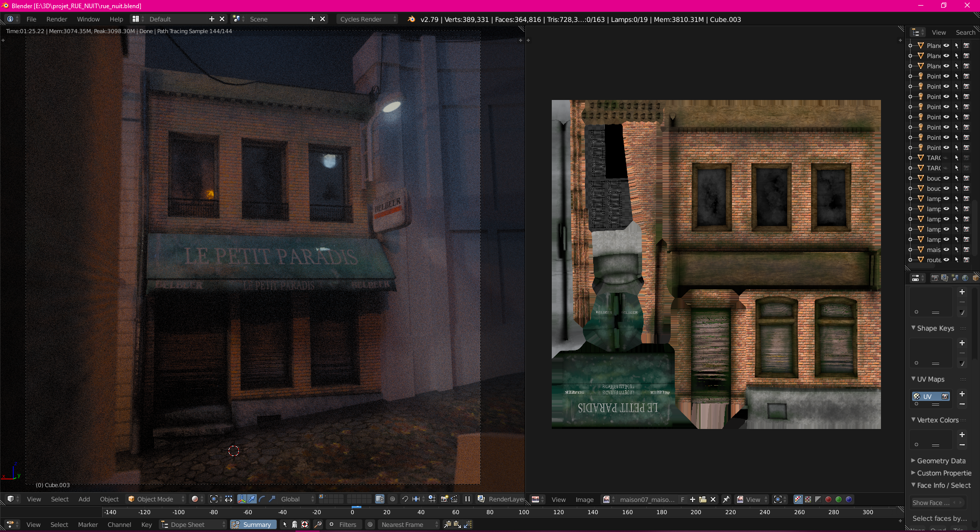This screenshot has width=980, height=532.
Task: Toggle visibility of the 'route' object
Action: (946, 260)
